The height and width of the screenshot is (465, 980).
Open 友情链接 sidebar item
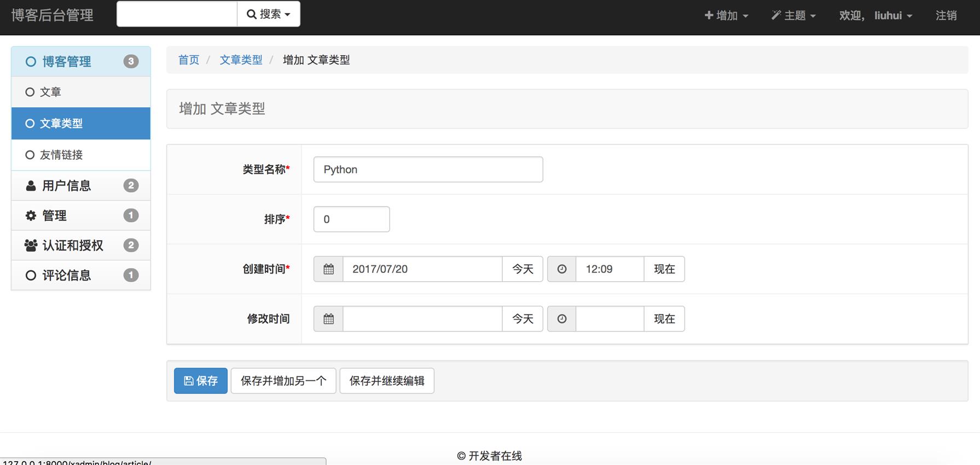[61, 155]
